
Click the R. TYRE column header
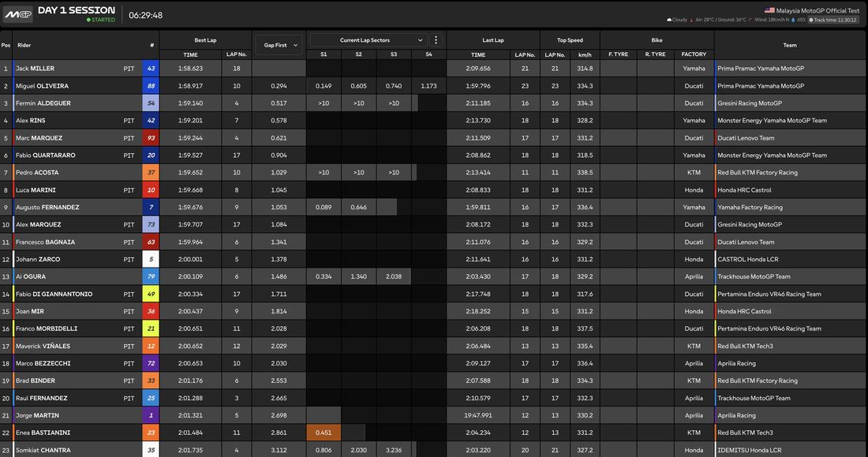click(x=656, y=54)
